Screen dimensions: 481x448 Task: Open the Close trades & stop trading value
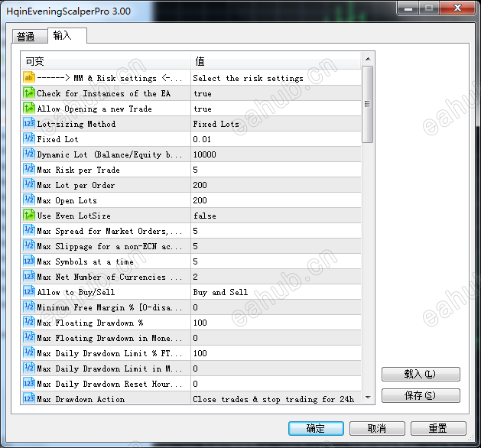276,399
